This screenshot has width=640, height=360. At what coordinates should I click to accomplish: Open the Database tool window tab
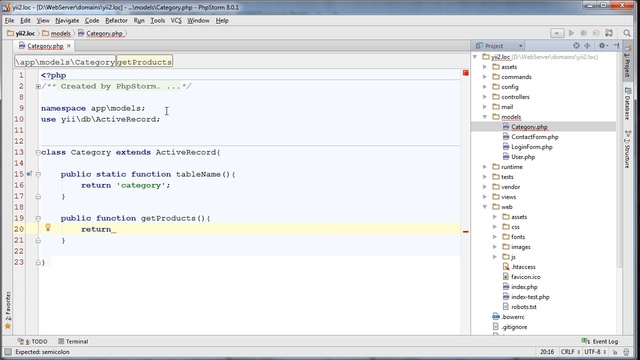pyautogui.click(x=628, y=104)
